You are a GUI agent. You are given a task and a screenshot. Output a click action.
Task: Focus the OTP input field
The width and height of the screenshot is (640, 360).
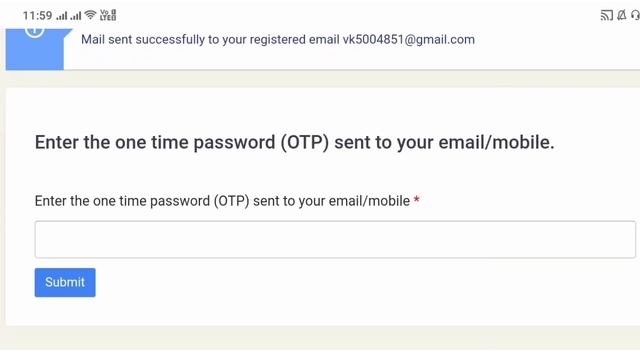(335, 240)
